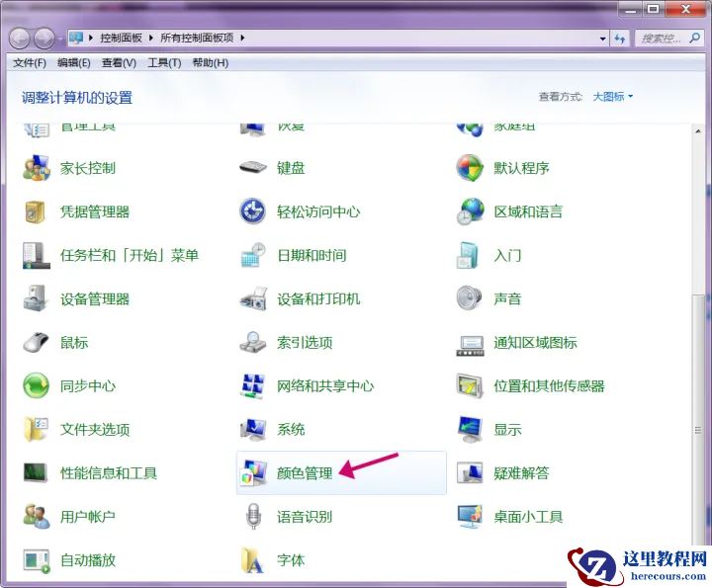Open the 颜色管理 link
Viewport: 712px width, 588px height.
click(305, 473)
